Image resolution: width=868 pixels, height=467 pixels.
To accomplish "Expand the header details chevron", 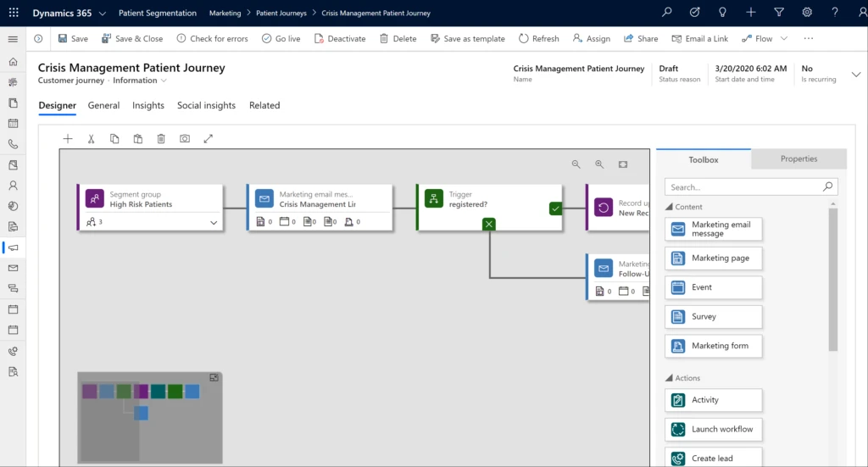I will tap(854, 75).
